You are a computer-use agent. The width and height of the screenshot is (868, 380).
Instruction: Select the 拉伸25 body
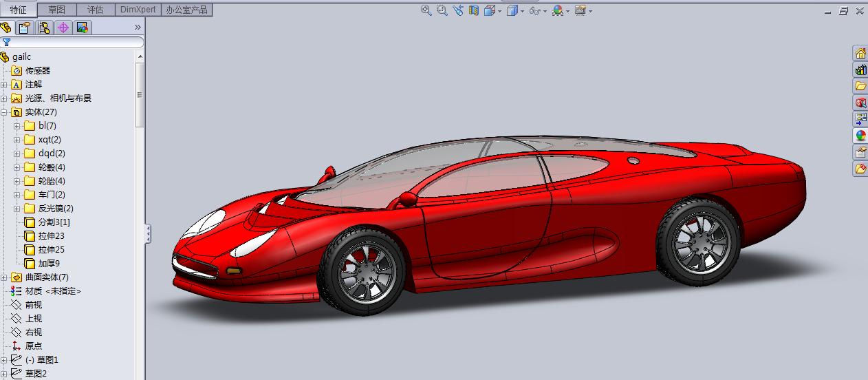point(51,249)
